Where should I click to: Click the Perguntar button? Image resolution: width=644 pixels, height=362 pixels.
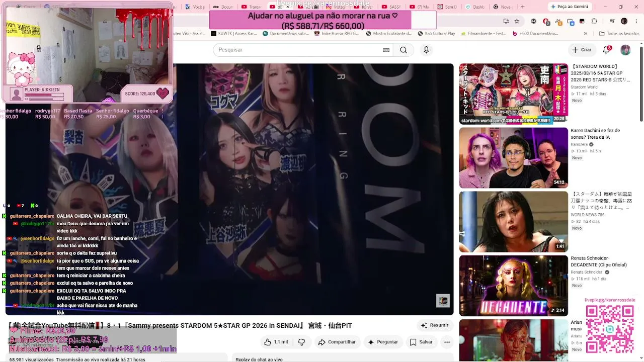pos(383,342)
